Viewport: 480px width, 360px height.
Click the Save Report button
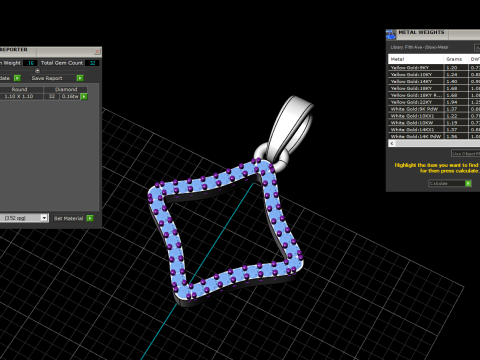coord(47,78)
